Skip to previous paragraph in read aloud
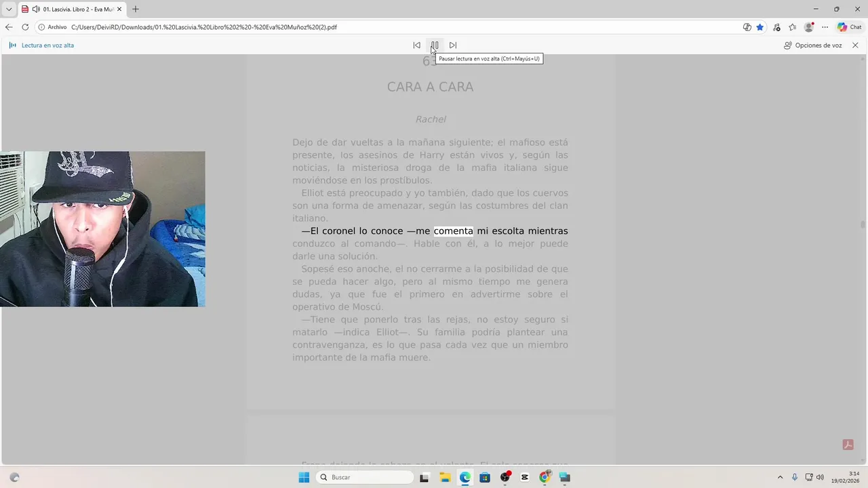868x488 pixels. [x=416, y=45]
